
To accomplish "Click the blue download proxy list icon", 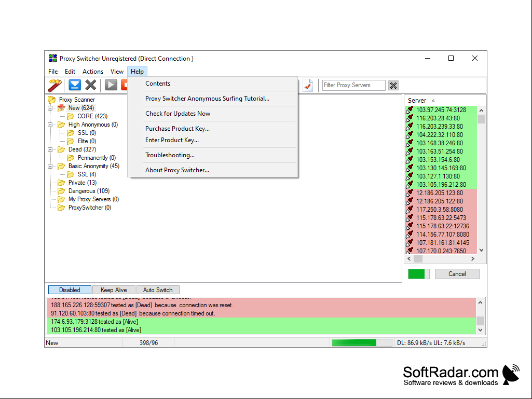I will 75,85.
